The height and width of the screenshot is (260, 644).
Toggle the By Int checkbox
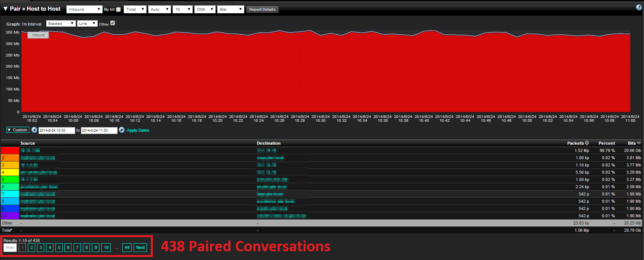[x=118, y=10]
